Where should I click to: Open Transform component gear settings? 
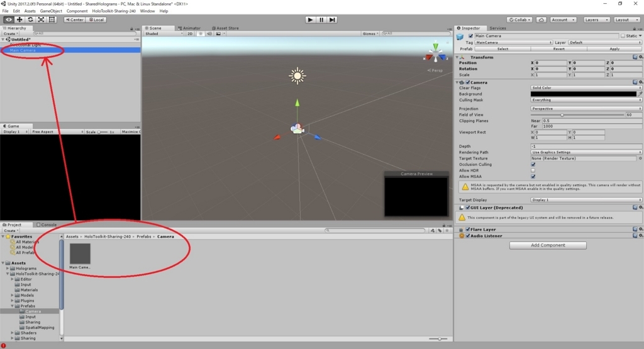click(x=640, y=57)
